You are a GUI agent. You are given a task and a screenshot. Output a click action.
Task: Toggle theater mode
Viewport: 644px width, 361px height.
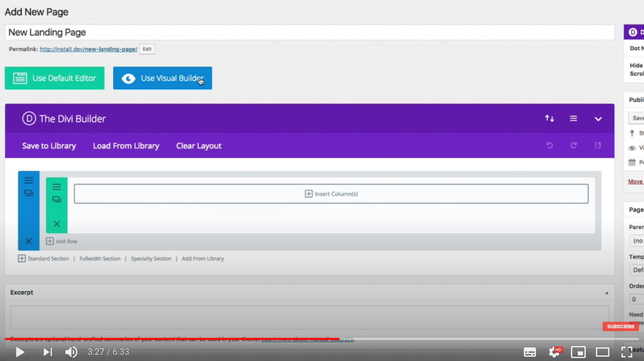pyautogui.click(x=602, y=352)
